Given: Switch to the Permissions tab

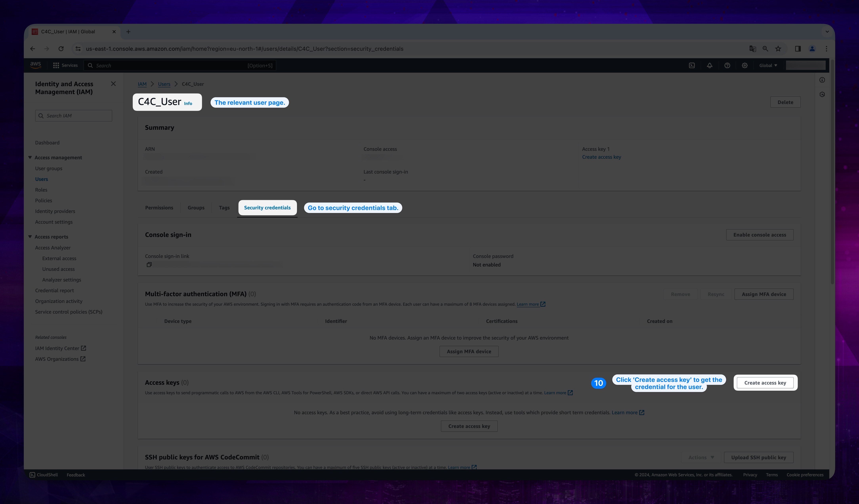Looking at the screenshot, I should pos(159,208).
